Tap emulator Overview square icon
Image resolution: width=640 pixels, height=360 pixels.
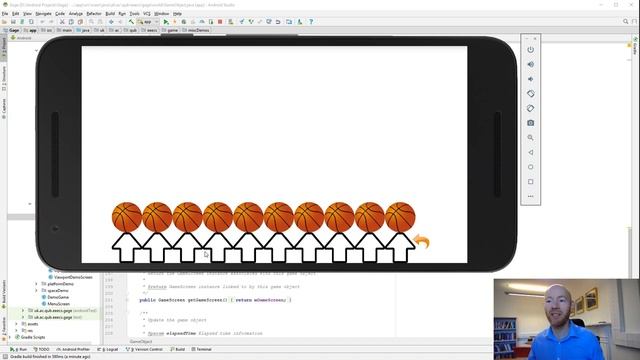click(x=530, y=182)
